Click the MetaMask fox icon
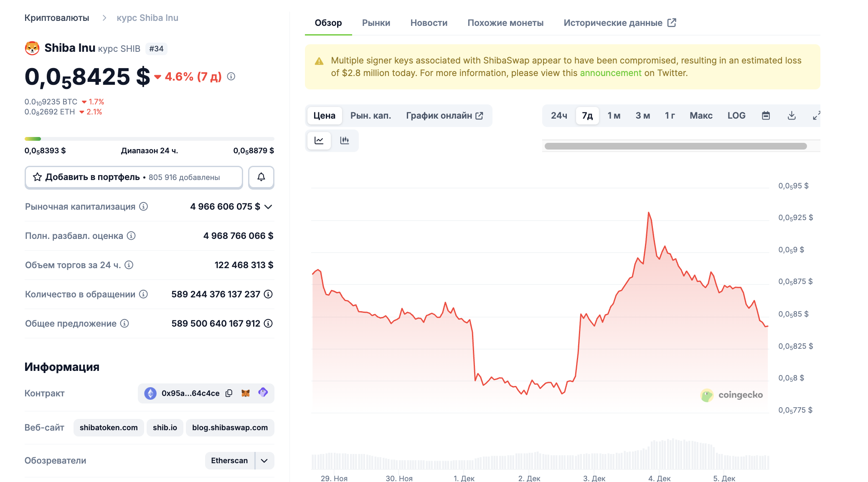Image resolution: width=868 pixels, height=482 pixels. pyautogui.click(x=246, y=393)
